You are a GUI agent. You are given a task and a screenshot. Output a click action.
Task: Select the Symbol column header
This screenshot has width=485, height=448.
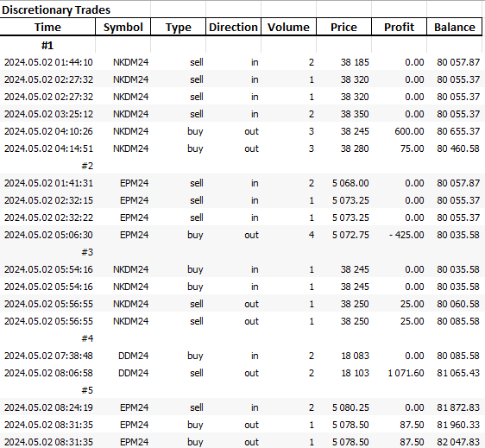[123, 27]
